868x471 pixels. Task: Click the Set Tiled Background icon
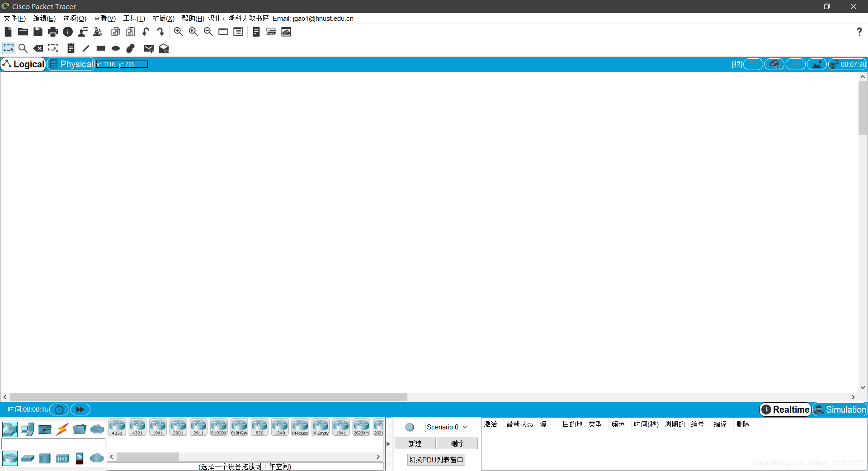tap(817, 64)
